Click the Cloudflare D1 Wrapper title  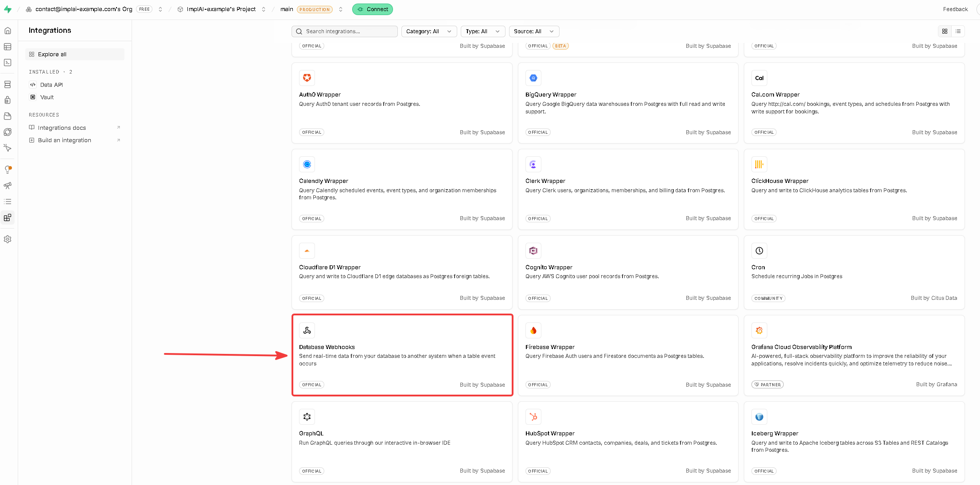(x=330, y=268)
